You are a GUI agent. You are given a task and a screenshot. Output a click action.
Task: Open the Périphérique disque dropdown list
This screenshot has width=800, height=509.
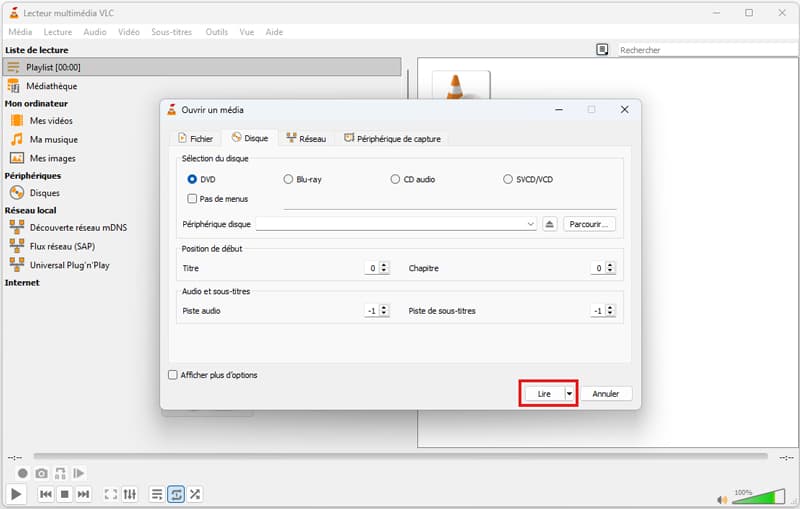[x=531, y=224]
